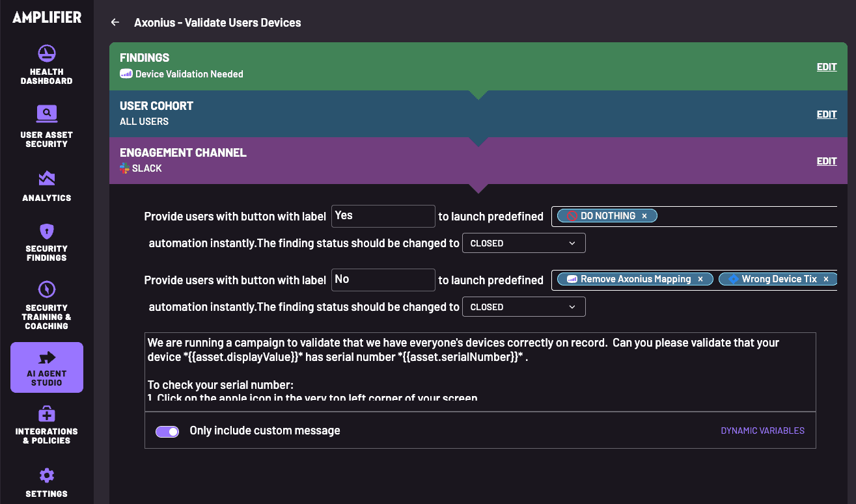This screenshot has width=856, height=504.
Task: Click the Device Validation Needed text
Action: point(189,74)
